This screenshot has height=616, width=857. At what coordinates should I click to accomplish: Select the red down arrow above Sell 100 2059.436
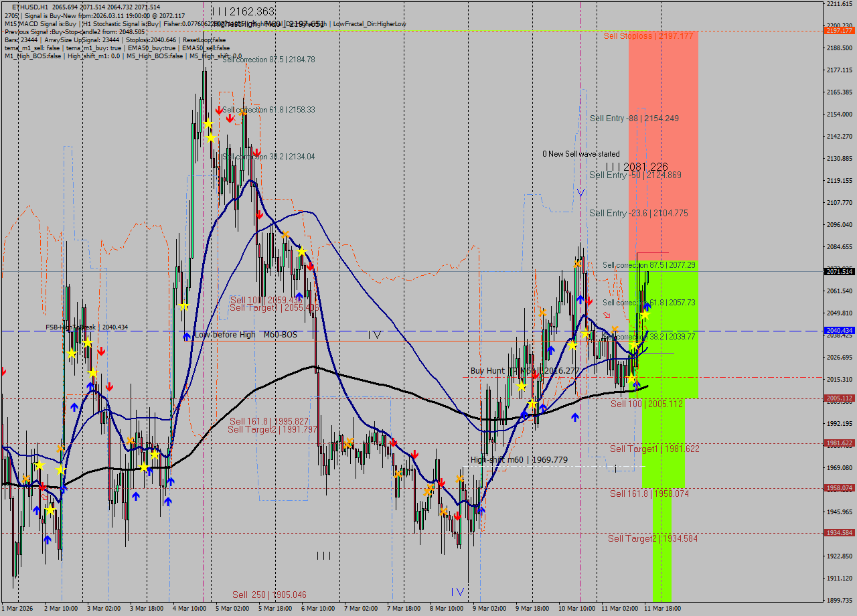(x=311, y=266)
